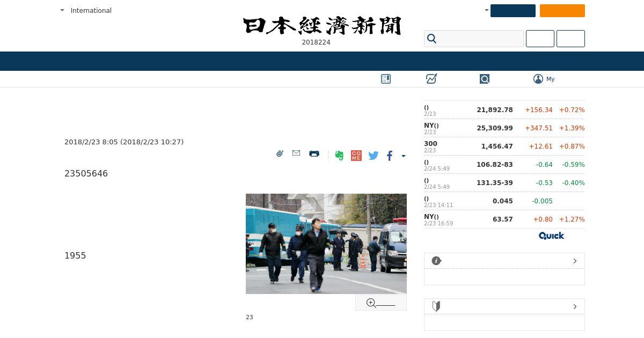
Task: Open the 300 index row showing 1,456.47
Action: [504, 146]
